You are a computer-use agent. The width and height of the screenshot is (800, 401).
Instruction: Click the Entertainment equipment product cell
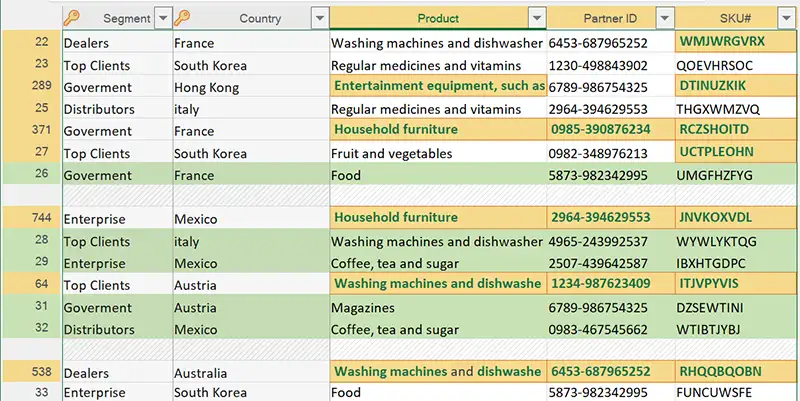click(438, 86)
